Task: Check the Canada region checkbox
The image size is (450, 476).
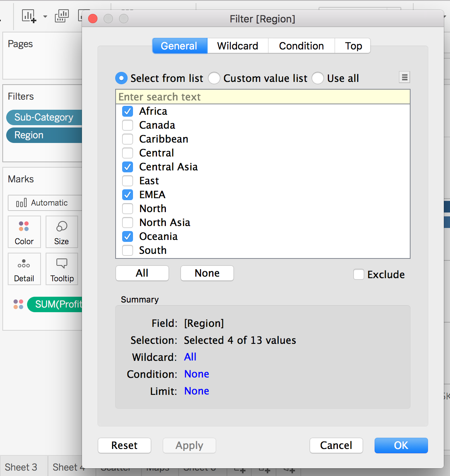Action: (128, 125)
